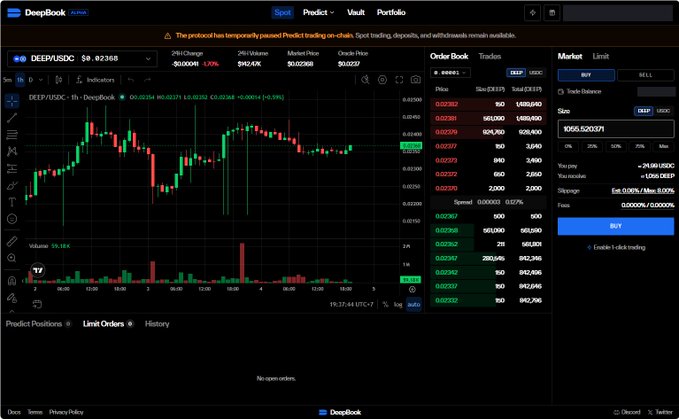Select the 5m chart interval

click(7, 80)
